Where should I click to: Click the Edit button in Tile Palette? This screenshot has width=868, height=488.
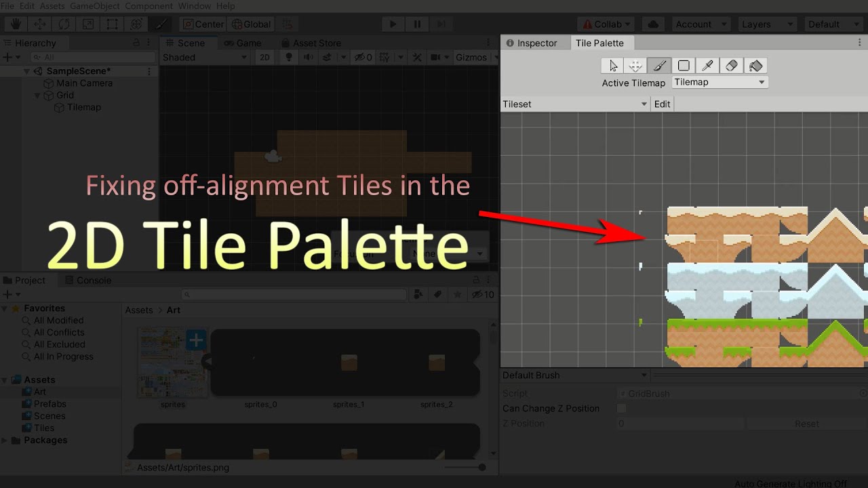(663, 104)
